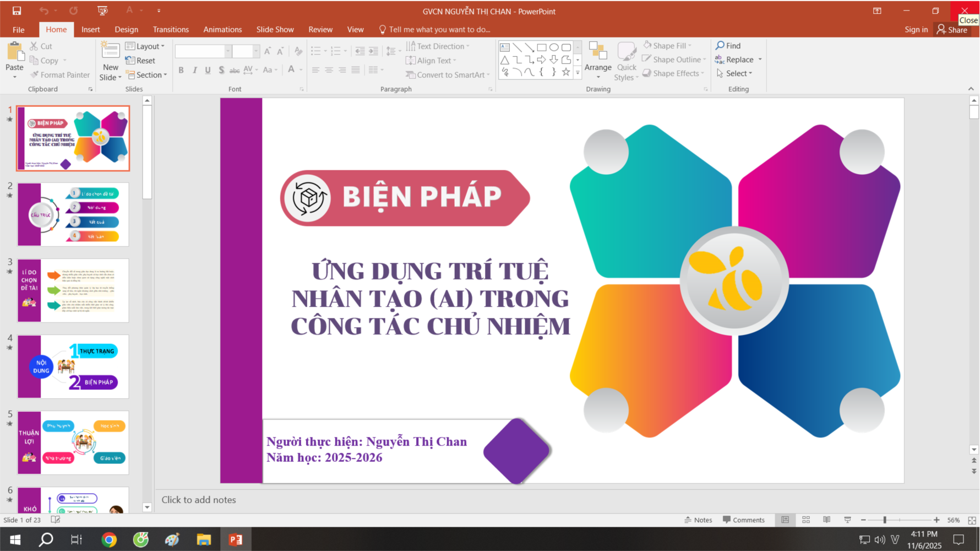Image resolution: width=980 pixels, height=551 pixels.
Task: Open the Design tab
Action: tap(126, 30)
